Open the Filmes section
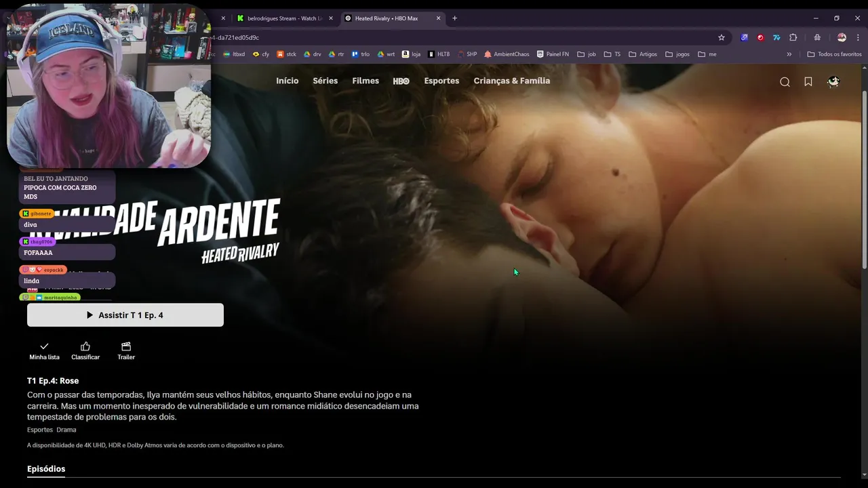The image size is (868, 488). 366,81
